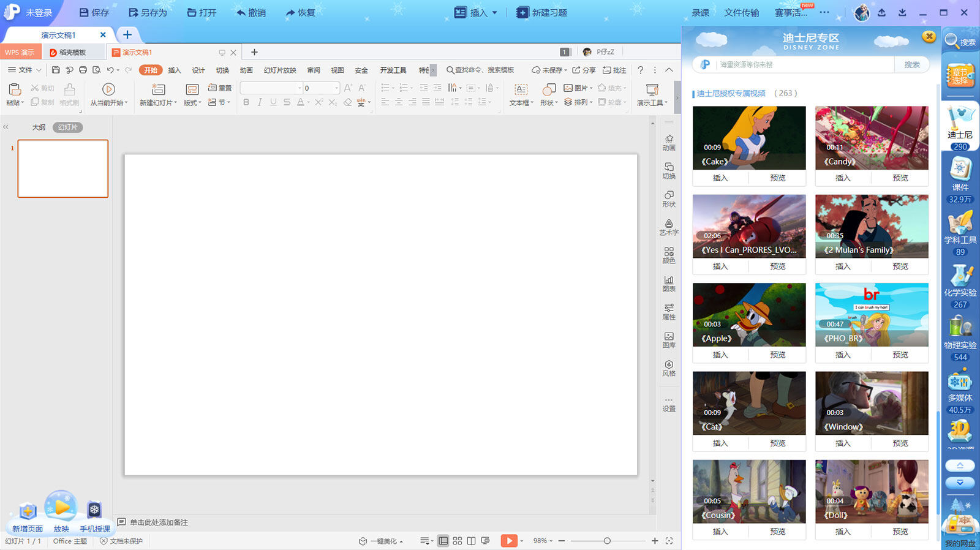Click the 另存为 save-as button
Viewport: 980px width, 550px height.
(x=148, y=12)
